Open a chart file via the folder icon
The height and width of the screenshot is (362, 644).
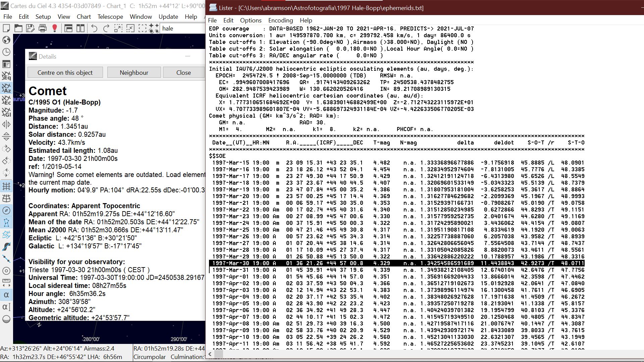(18, 28)
